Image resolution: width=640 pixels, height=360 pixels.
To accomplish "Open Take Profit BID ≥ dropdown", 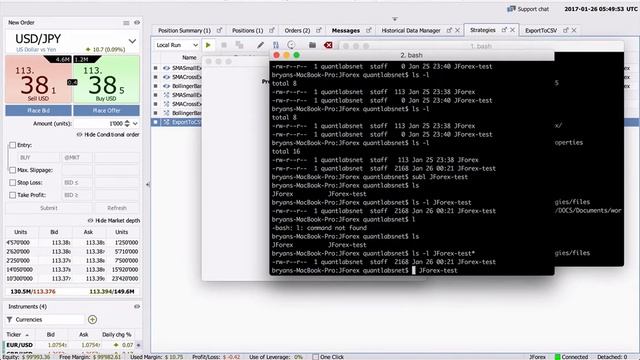I will click(x=77, y=195).
